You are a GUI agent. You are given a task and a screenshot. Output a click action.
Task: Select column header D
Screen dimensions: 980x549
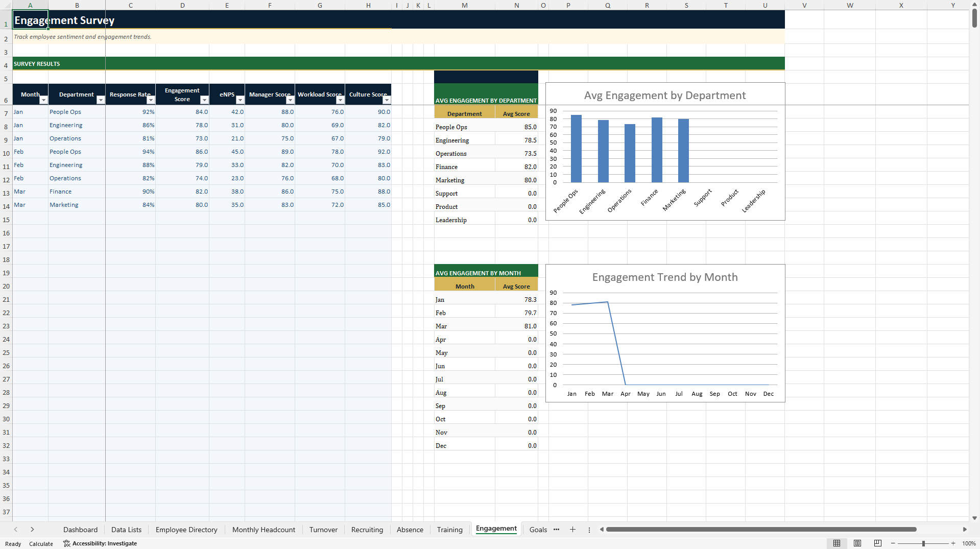coord(182,5)
